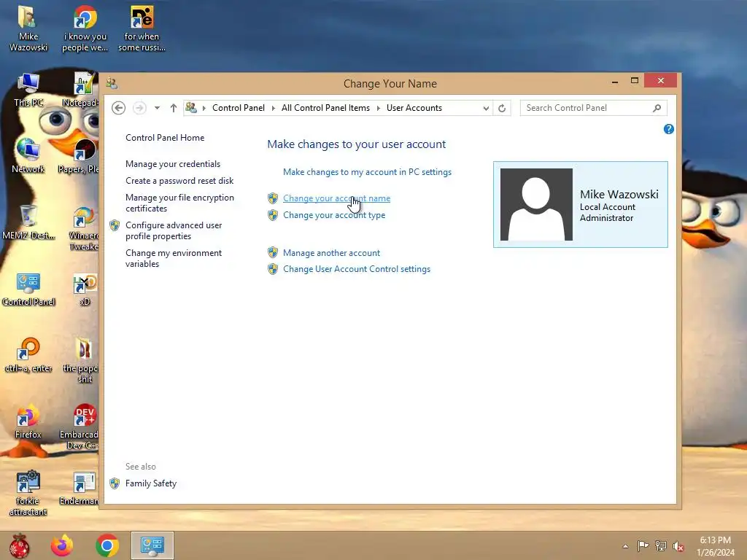Open This PC desktop icon
The width and height of the screenshot is (747, 560).
(x=28, y=90)
